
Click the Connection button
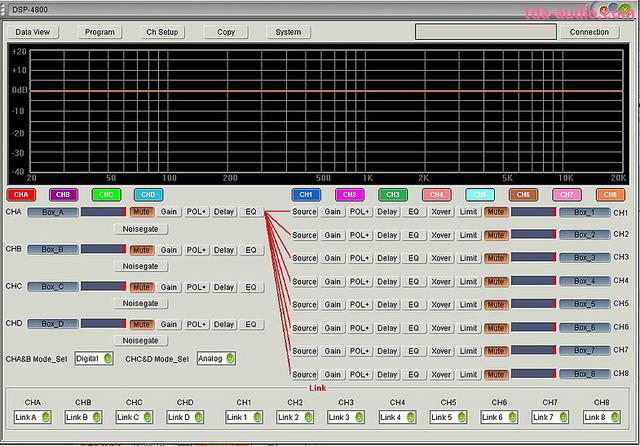589,32
